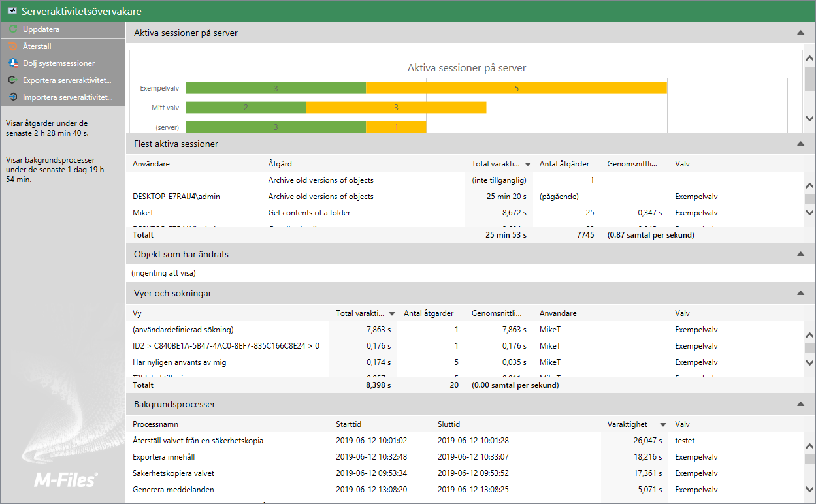
Task: Select Säkerhetskopiera valvet process row
Action: point(465,473)
